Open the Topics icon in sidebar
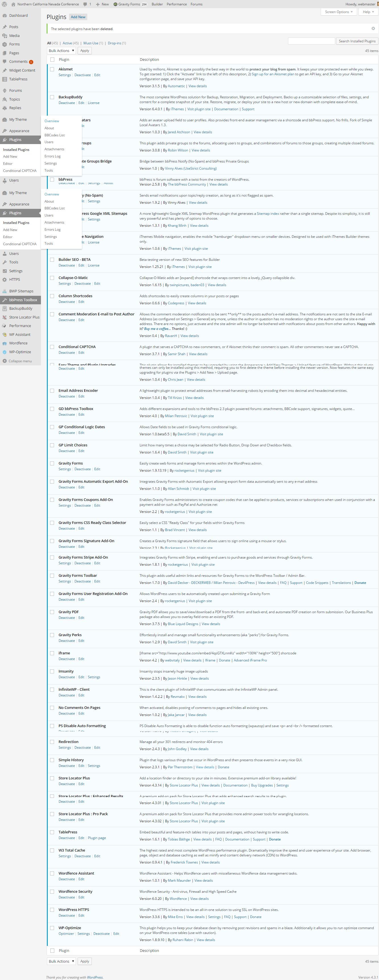Screen dimensions: 379x980 click(5, 99)
